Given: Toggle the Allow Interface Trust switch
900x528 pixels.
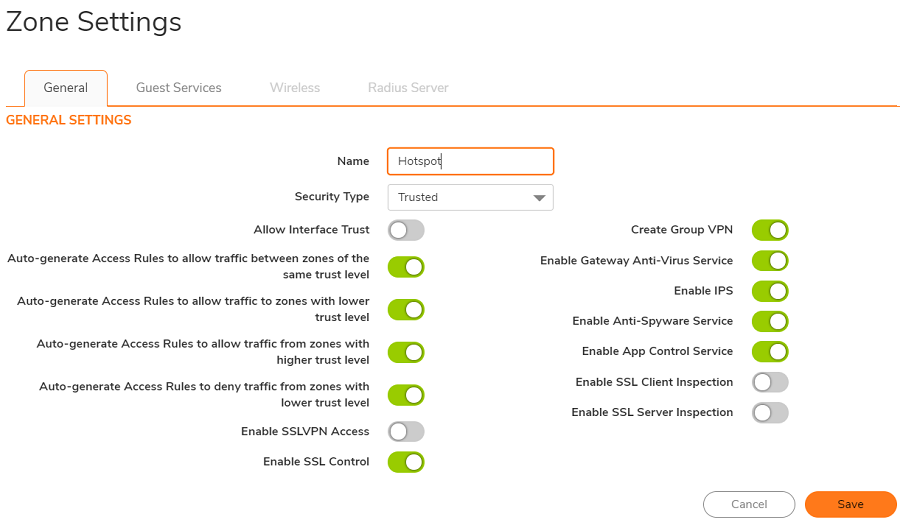Looking at the screenshot, I should click(406, 230).
